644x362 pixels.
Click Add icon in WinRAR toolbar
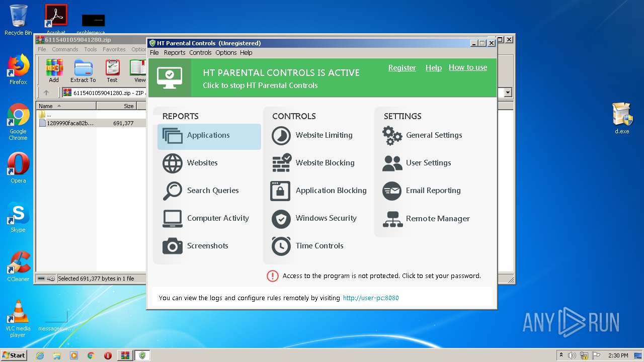pyautogui.click(x=54, y=70)
